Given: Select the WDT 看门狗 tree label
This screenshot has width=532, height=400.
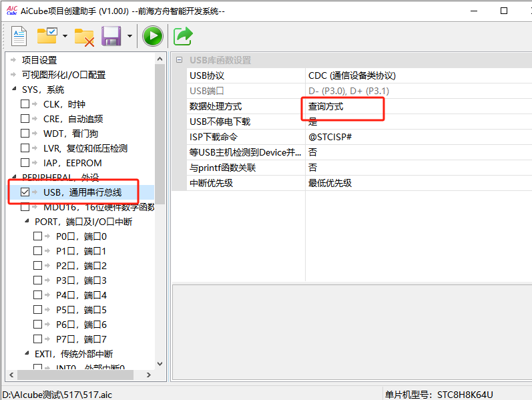Looking at the screenshot, I should pos(71,134).
